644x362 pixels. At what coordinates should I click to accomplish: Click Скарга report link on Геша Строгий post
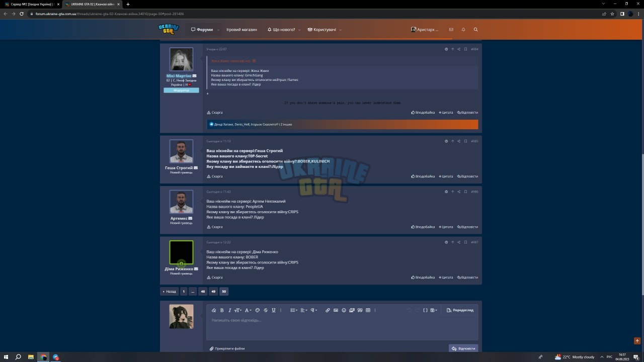[x=215, y=176]
